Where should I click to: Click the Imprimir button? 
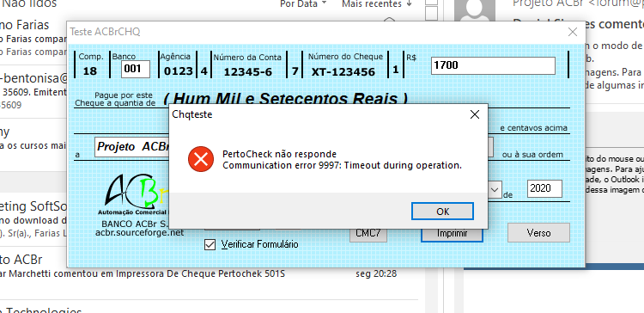[452, 233]
